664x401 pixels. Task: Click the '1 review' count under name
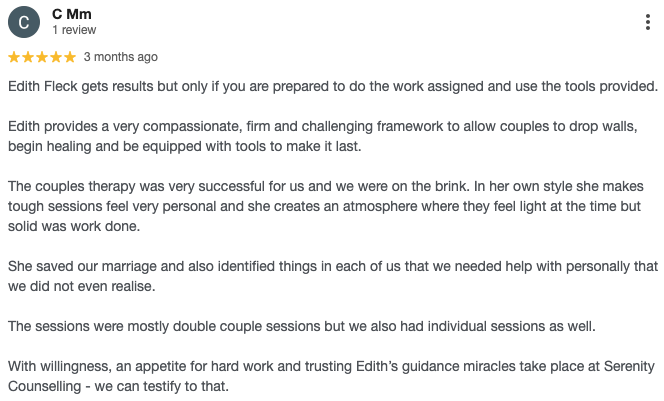[x=74, y=31]
